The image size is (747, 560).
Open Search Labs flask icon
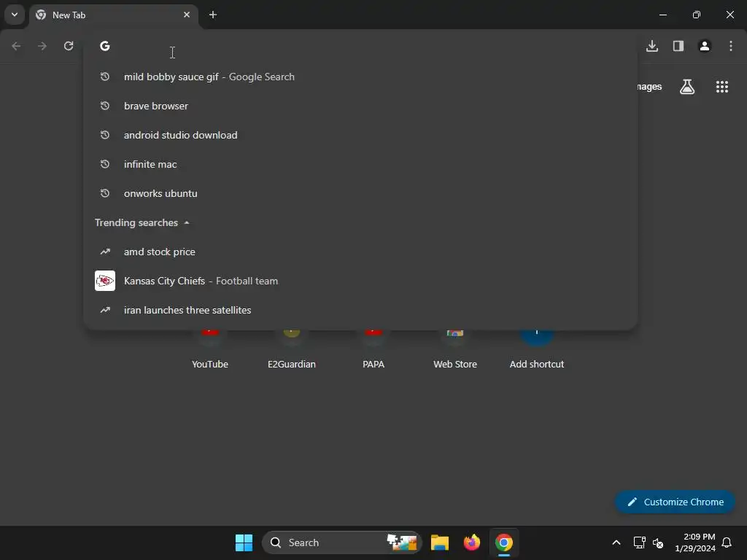coord(687,87)
